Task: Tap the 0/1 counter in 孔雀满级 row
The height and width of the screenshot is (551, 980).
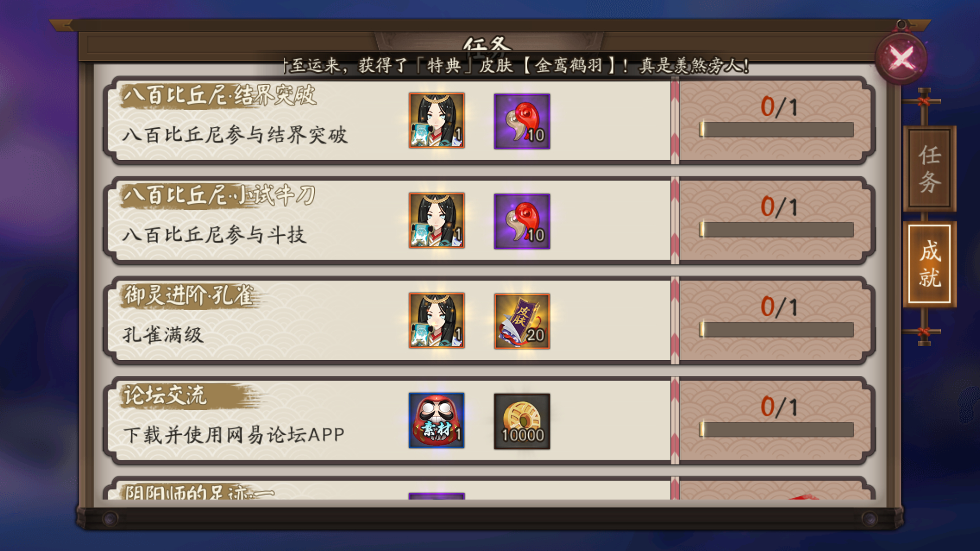Action: pyautogui.click(x=779, y=307)
